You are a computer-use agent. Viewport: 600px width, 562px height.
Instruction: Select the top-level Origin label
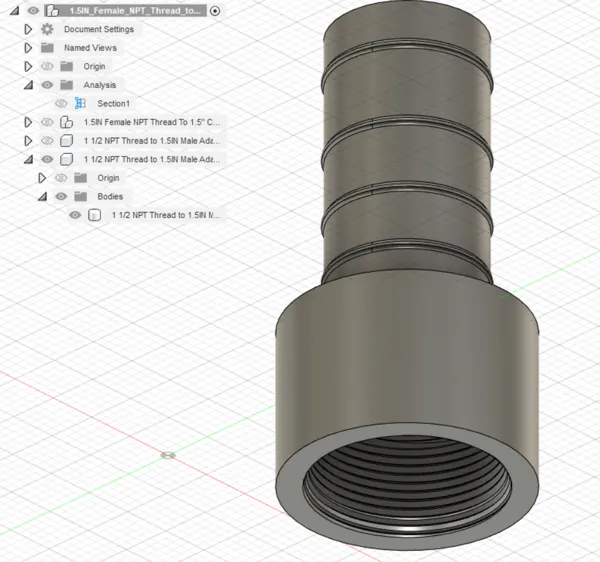tap(95, 66)
